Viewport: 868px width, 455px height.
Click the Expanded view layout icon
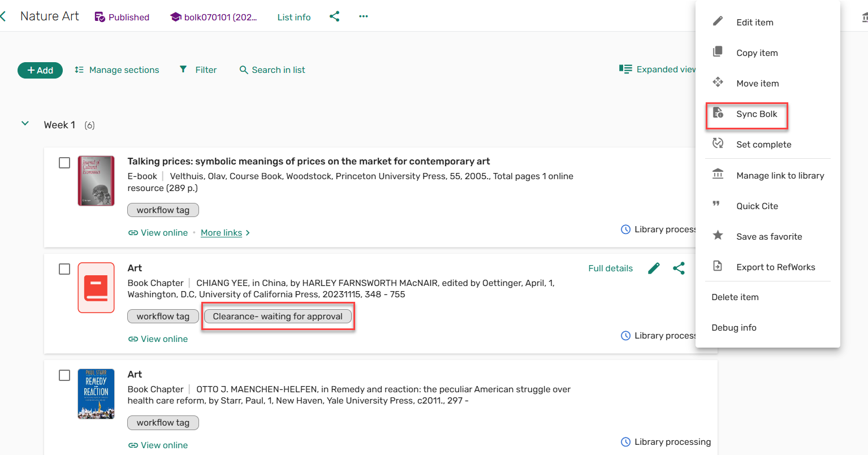pyautogui.click(x=625, y=69)
